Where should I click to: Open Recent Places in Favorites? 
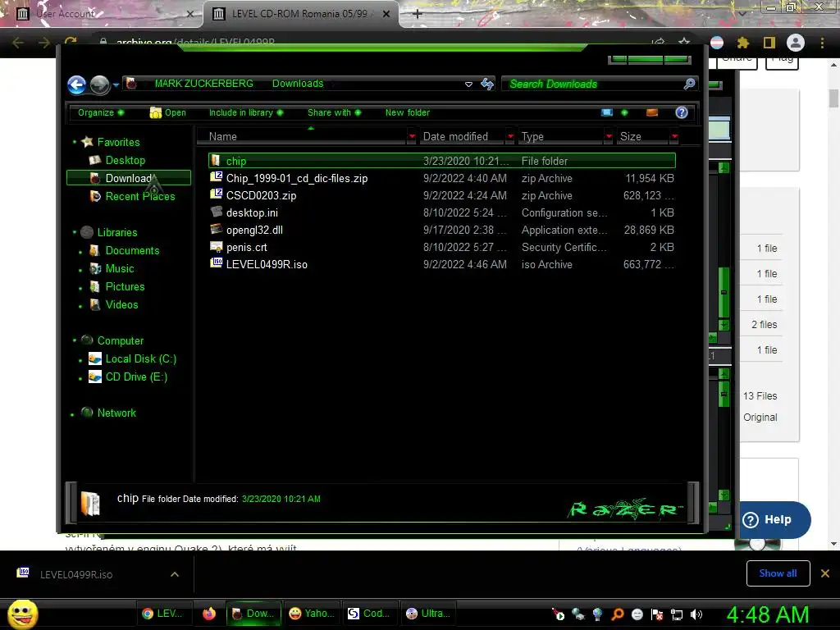[x=139, y=196]
